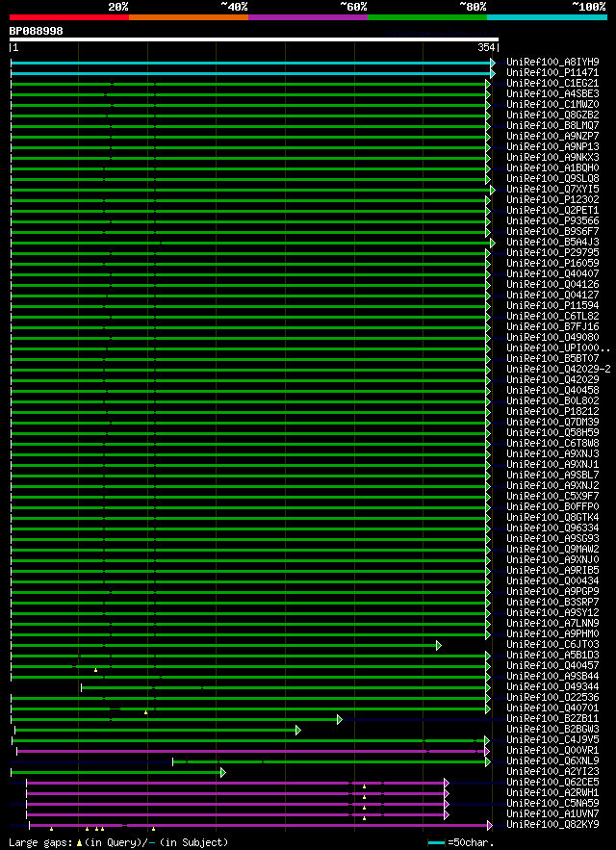This screenshot has width=616, height=850.
Task: Select the UniRef100_P11471 hit label
Action: click(552, 73)
